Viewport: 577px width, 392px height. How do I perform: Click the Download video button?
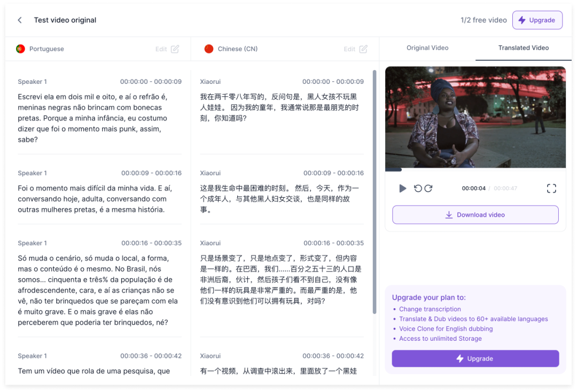point(475,215)
